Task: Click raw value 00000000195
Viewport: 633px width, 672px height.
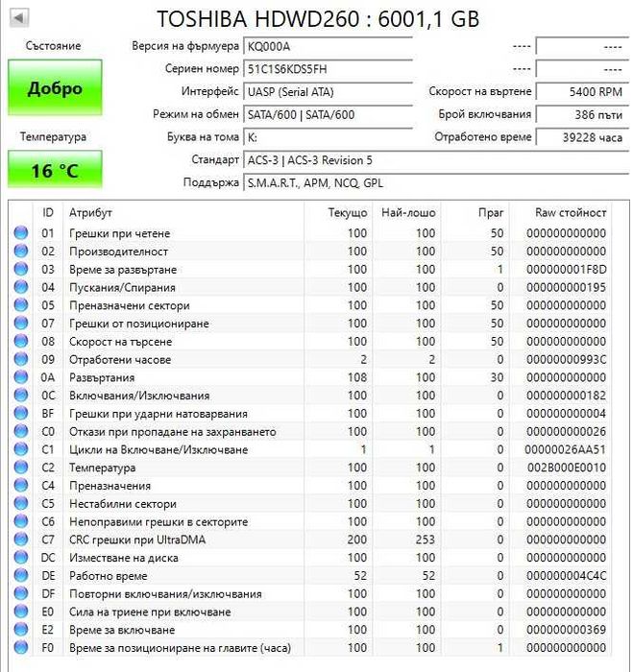Action: 566,288
